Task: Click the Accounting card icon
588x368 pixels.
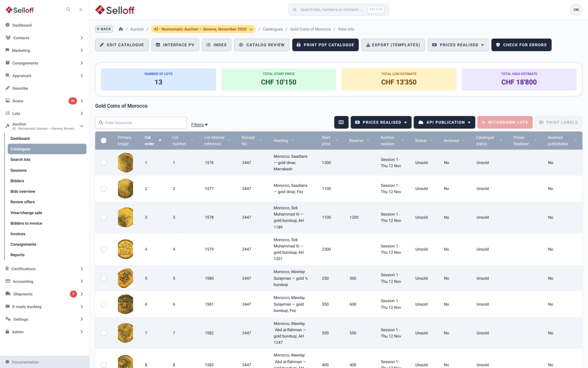Action: tap(8, 281)
